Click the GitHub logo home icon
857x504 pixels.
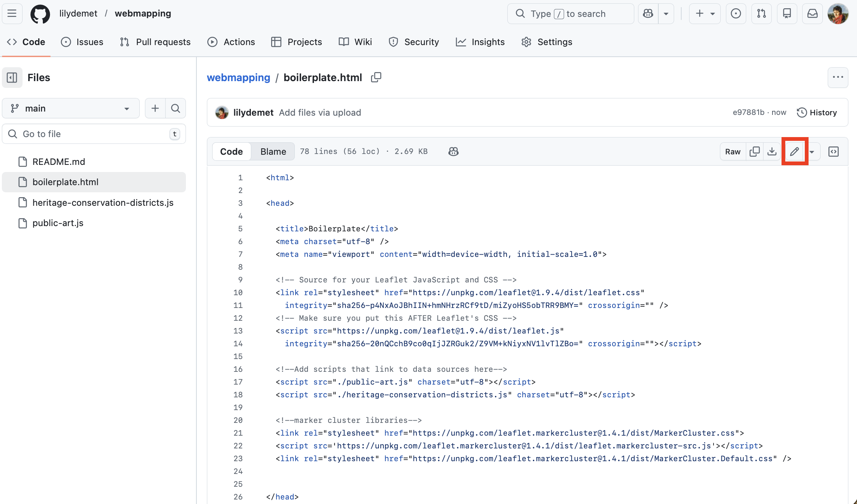40,14
